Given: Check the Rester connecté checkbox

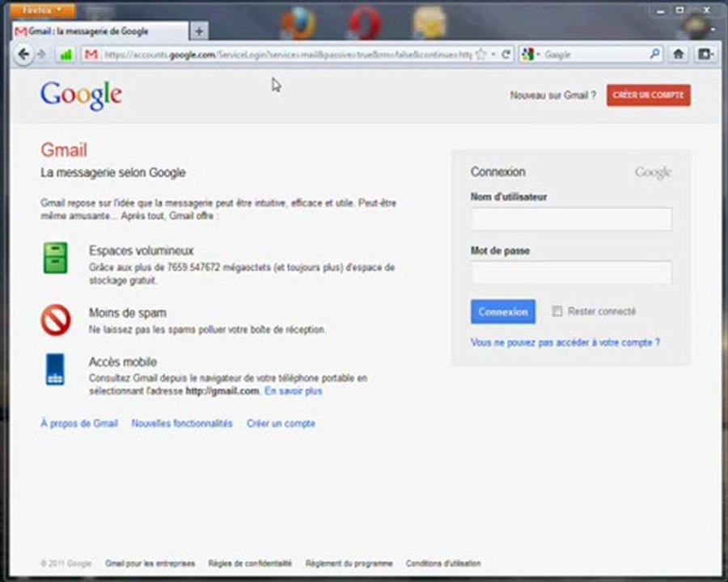Looking at the screenshot, I should click(x=557, y=311).
